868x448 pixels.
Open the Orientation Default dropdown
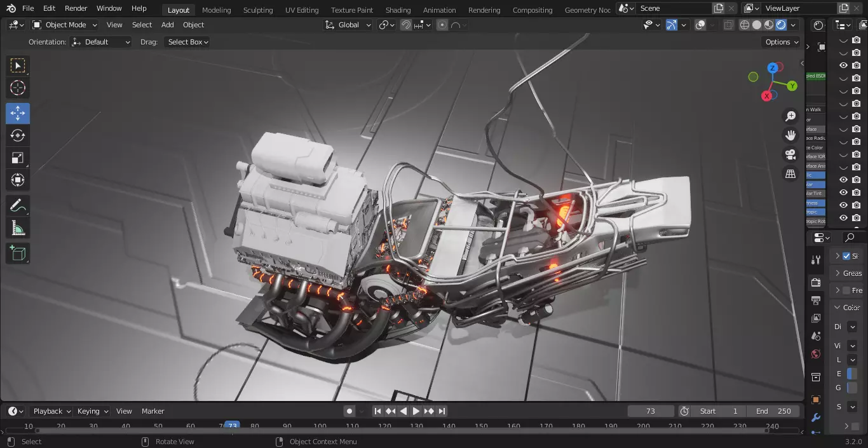click(x=102, y=42)
